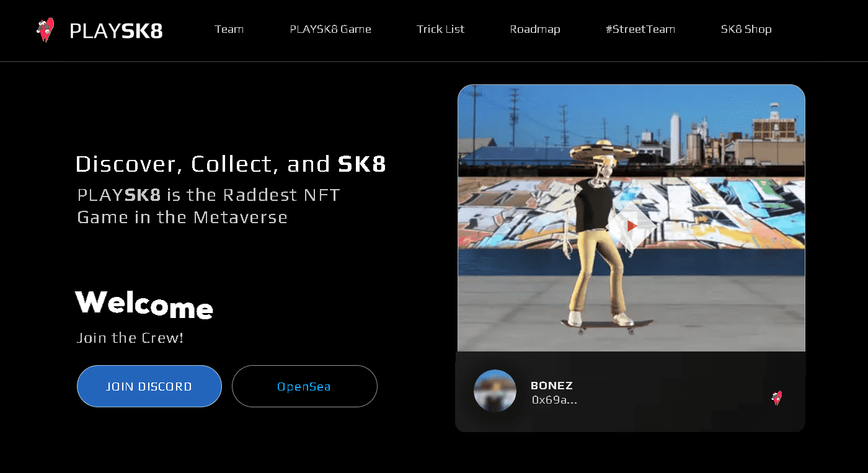The height and width of the screenshot is (473, 868).
Task: Click the PLAYSK8 heart logo icon
Action: click(45, 29)
